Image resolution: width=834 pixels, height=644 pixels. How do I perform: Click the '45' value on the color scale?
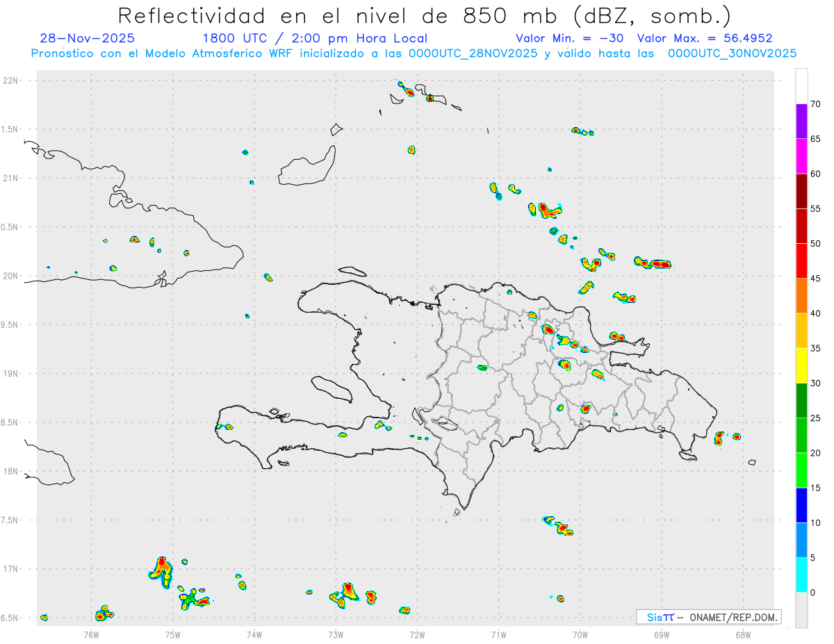click(816, 279)
